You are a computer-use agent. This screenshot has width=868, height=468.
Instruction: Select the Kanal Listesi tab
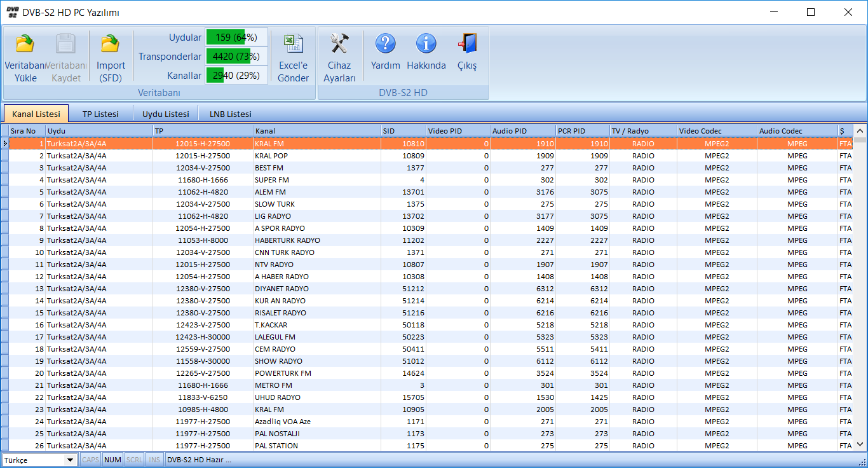(36, 114)
